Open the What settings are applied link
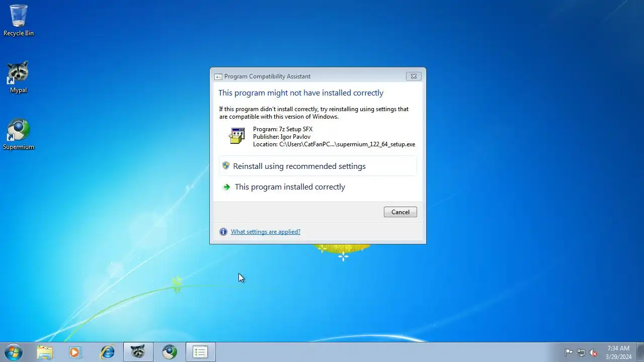644x362 pixels. (266, 232)
